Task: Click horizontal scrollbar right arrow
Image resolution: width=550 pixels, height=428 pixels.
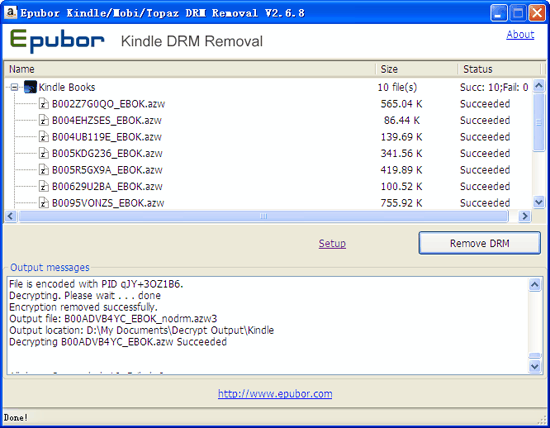Action: pos(525,216)
